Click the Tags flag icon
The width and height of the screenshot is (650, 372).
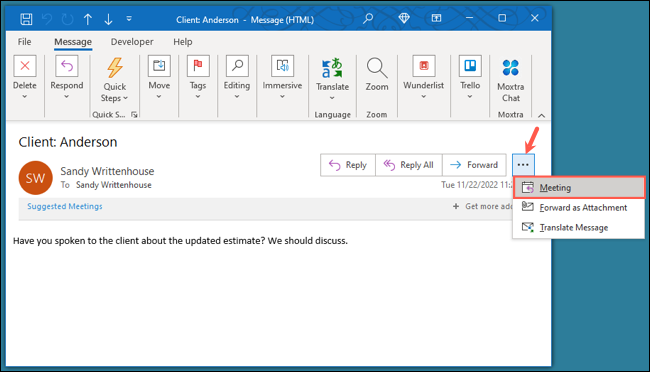coord(198,66)
